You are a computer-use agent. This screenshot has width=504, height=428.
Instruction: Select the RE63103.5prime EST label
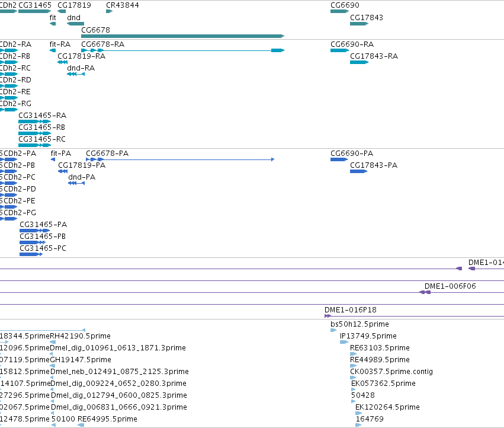380,348
